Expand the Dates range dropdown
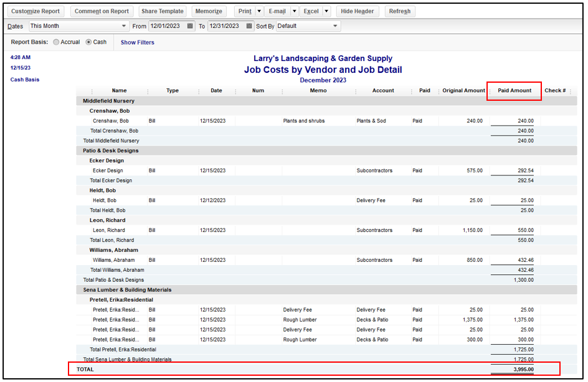The image size is (588, 382). [x=123, y=26]
